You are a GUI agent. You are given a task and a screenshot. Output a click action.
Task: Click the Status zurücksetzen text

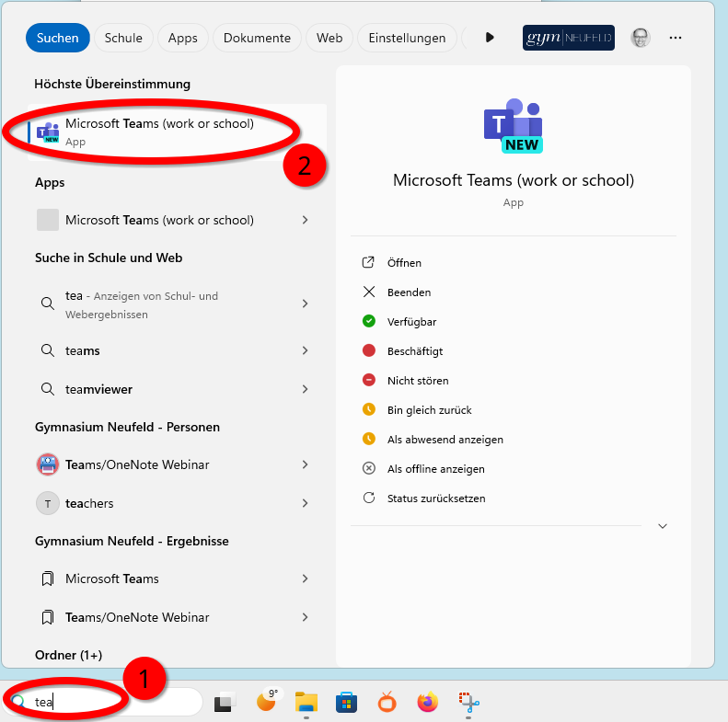tap(436, 499)
